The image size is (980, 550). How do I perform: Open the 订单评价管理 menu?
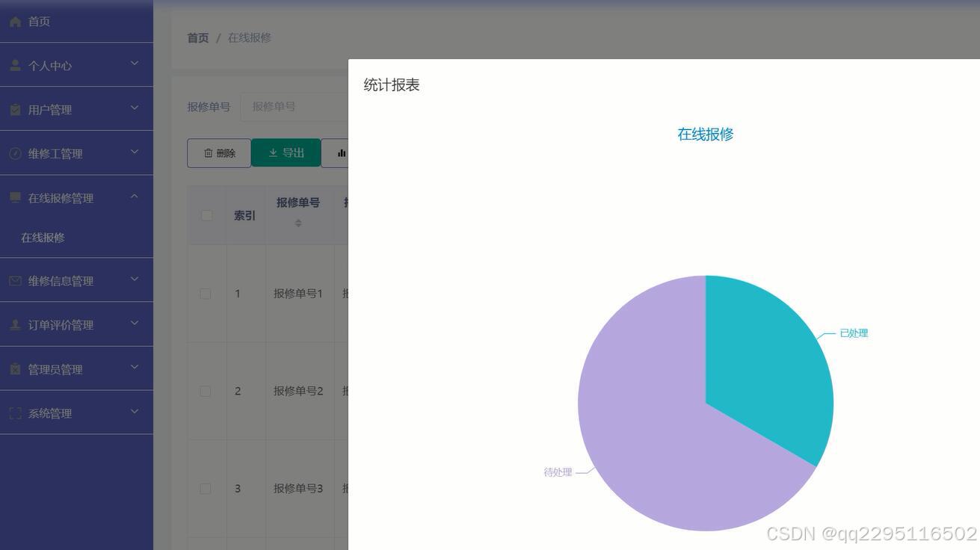(x=135, y=322)
